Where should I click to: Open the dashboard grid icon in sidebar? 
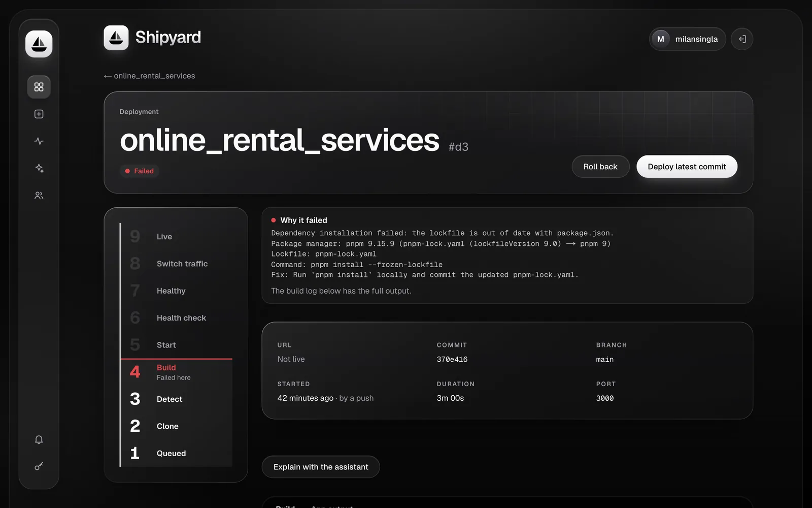coord(39,87)
